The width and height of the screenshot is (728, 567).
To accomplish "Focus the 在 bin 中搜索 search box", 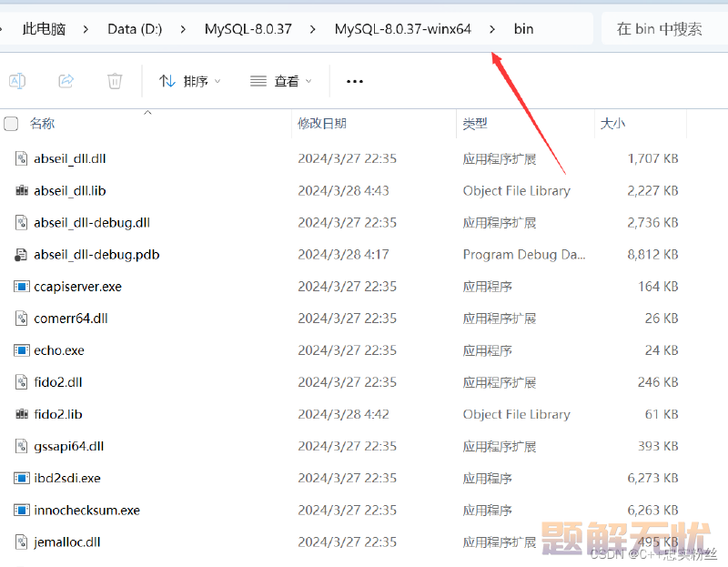I will pyautogui.click(x=664, y=29).
